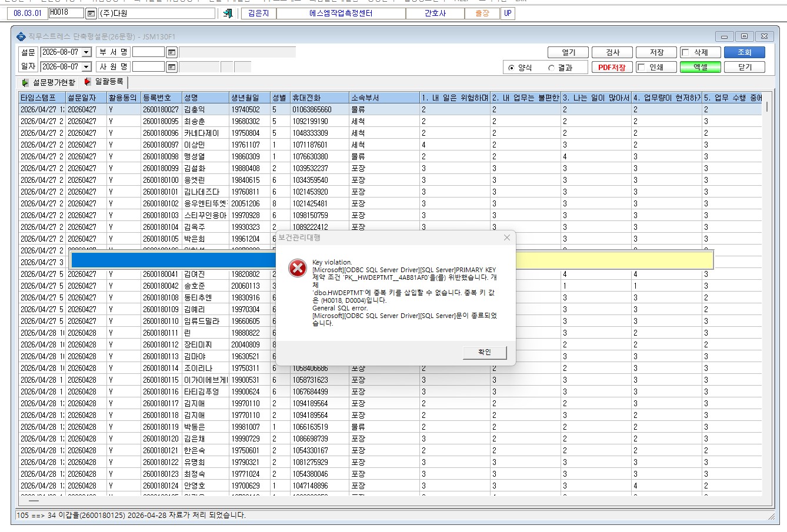The width and height of the screenshot is (787, 532).
Task: Select the 양식 radio button
Action: click(x=511, y=68)
